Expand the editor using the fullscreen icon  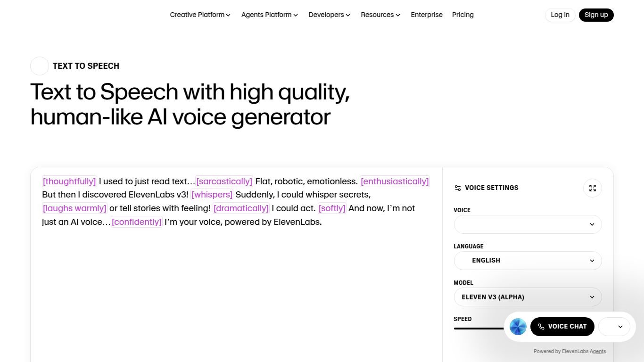pos(592,188)
